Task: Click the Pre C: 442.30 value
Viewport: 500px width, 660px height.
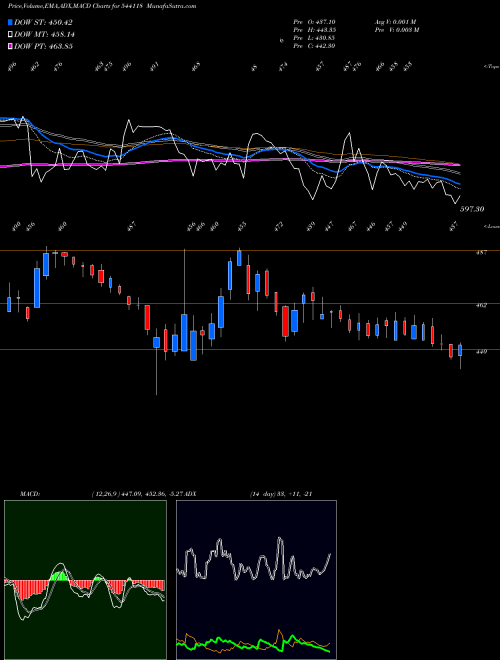Action: pyautogui.click(x=314, y=46)
